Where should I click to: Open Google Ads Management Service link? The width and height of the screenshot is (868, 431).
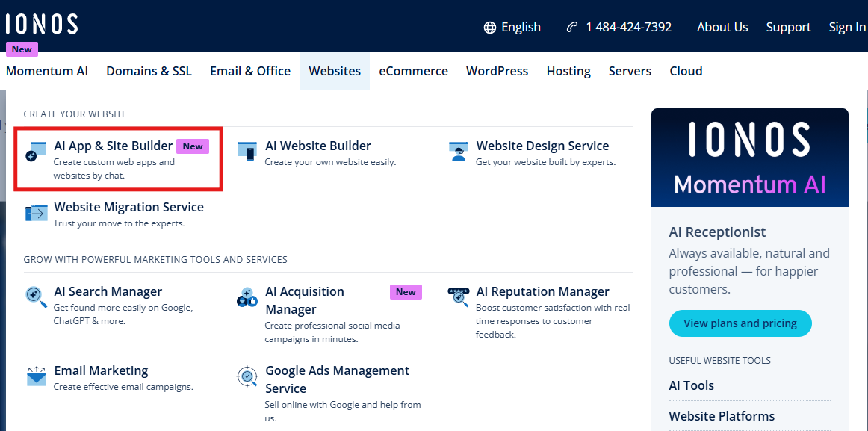(x=337, y=379)
